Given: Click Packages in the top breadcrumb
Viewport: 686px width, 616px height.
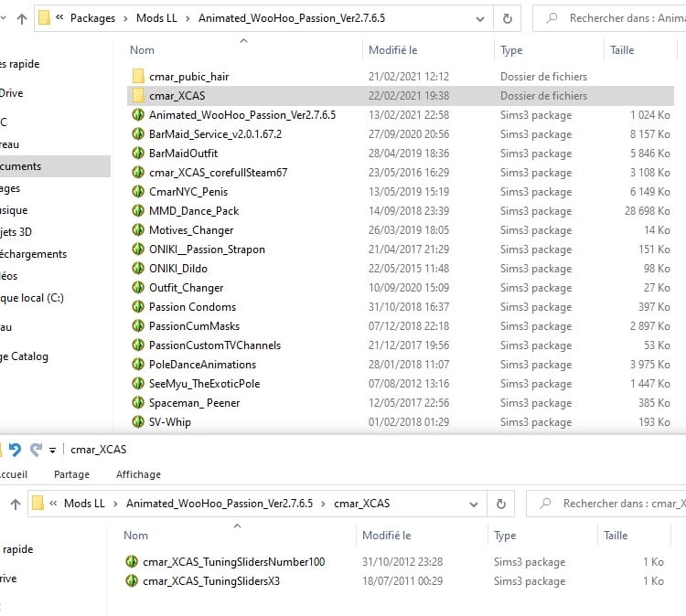Looking at the screenshot, I should 92,18.
